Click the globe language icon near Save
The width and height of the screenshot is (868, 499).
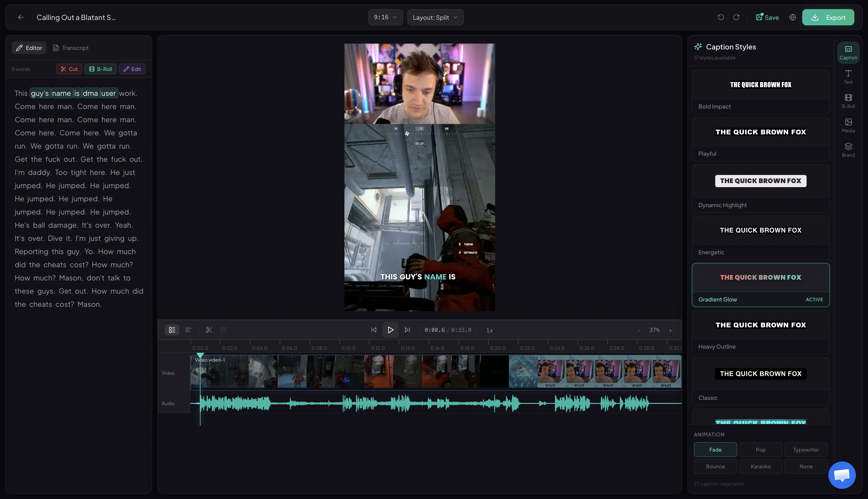click(792, 17)
